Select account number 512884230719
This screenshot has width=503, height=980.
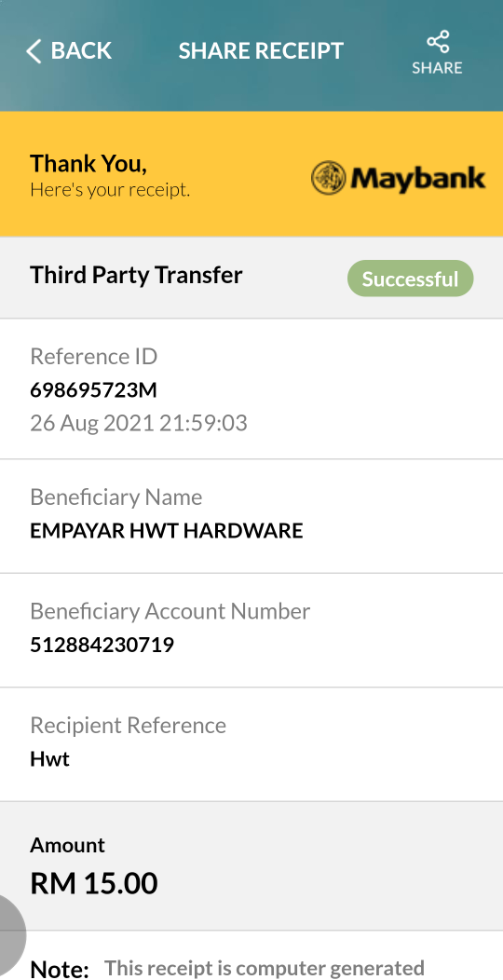click(x=102, y=645)
